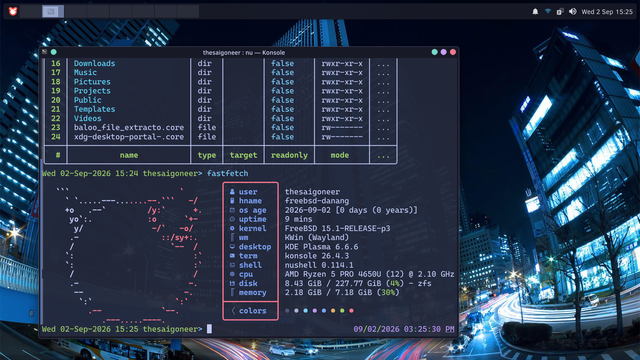Open the network wifi tray icon
The width and height of the screenshot is (640, 360).
tap(548, 12)
